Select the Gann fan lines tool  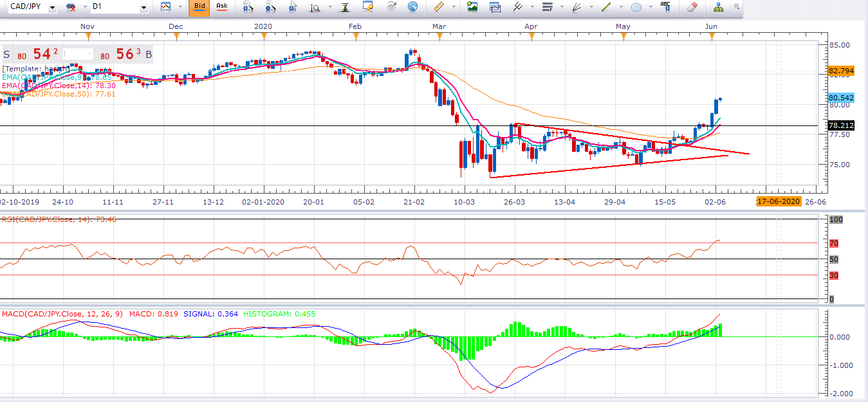pos(577,8)
